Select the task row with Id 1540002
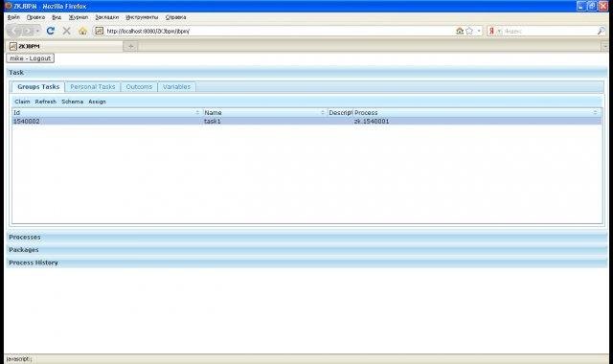The height and width of the screenshot is (364, 613). point(306,122)
